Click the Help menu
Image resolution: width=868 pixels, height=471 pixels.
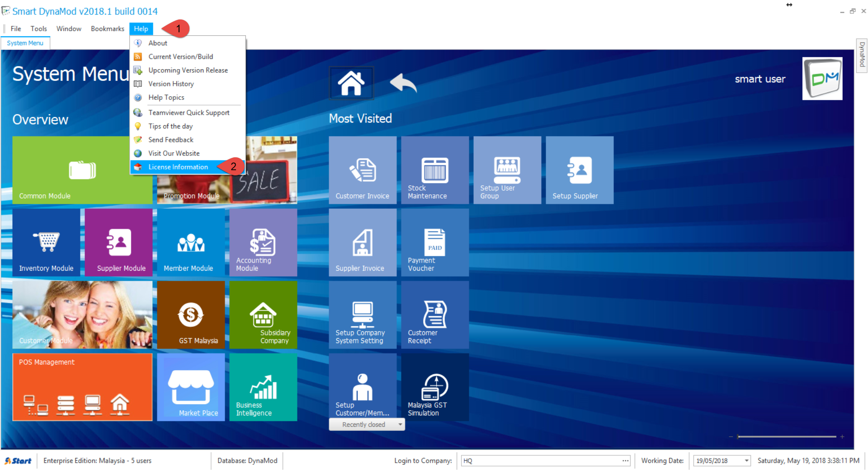coord(141,28)
